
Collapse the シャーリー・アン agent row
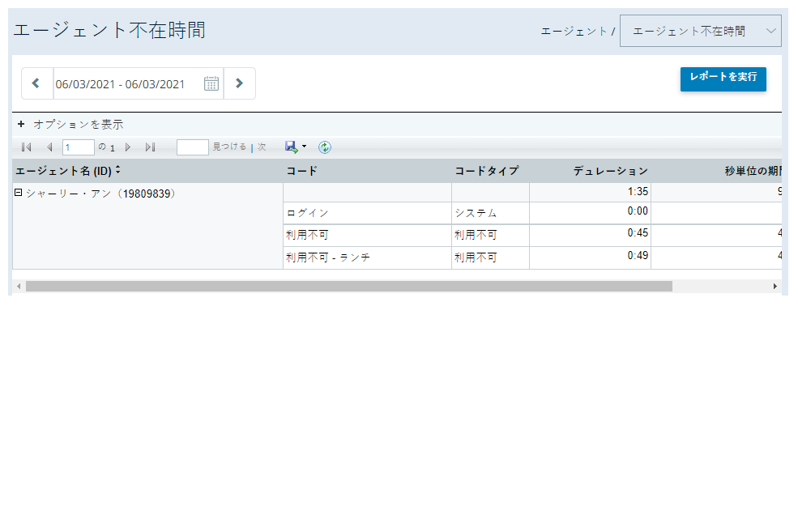[19, 193]
